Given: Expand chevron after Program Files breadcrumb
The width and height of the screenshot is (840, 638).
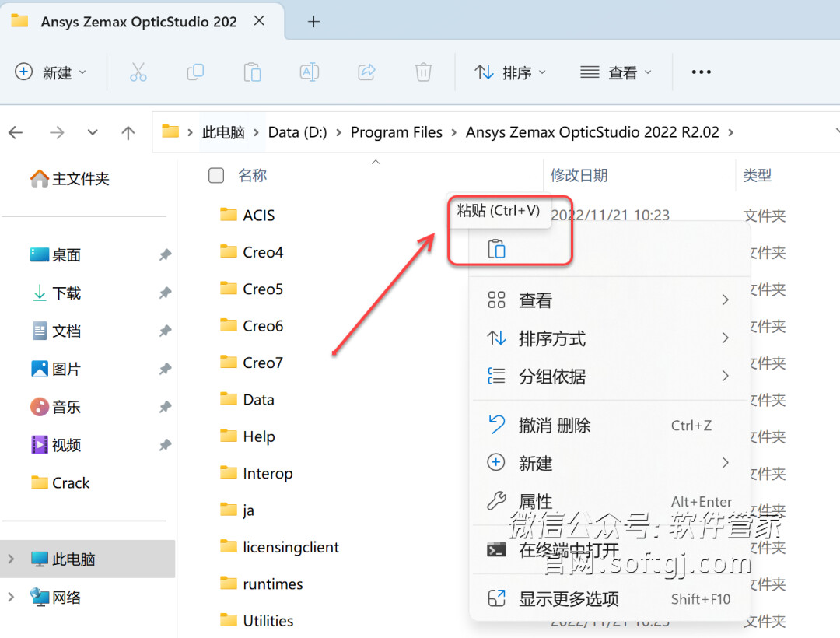Looking at the screenshot, I should 453,132.
